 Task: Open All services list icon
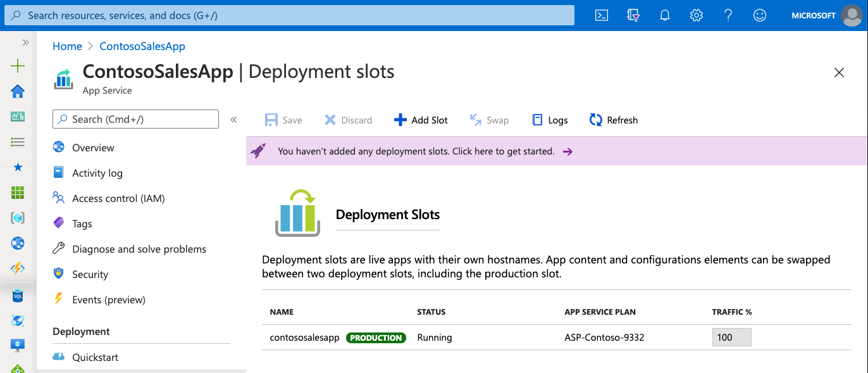click(18, 142)
